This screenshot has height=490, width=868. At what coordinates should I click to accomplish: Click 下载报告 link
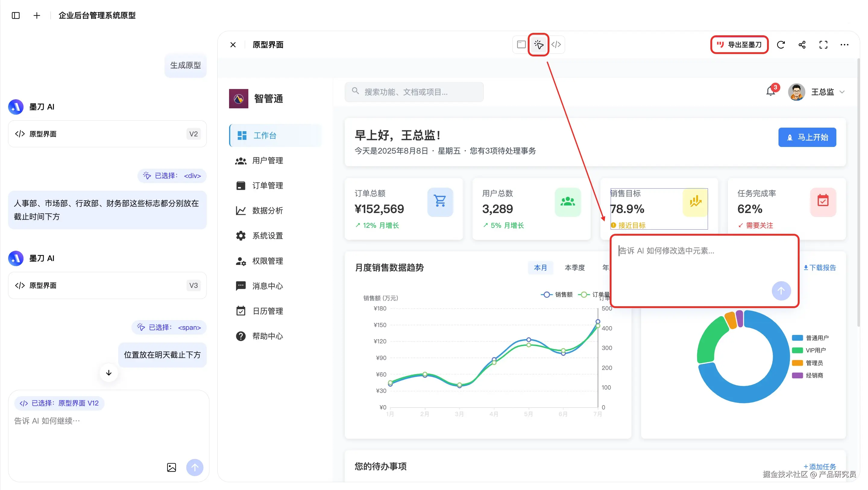click(x=820, y=267)
